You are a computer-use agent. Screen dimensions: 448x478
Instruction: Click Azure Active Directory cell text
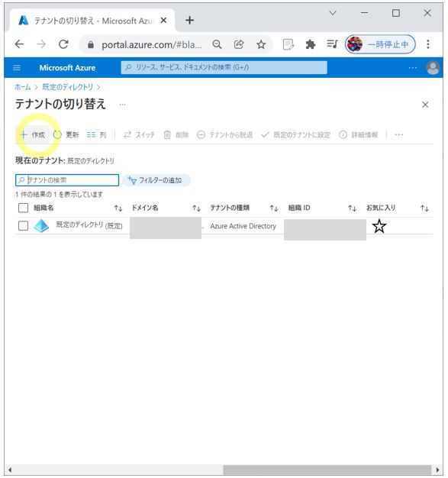243,226
